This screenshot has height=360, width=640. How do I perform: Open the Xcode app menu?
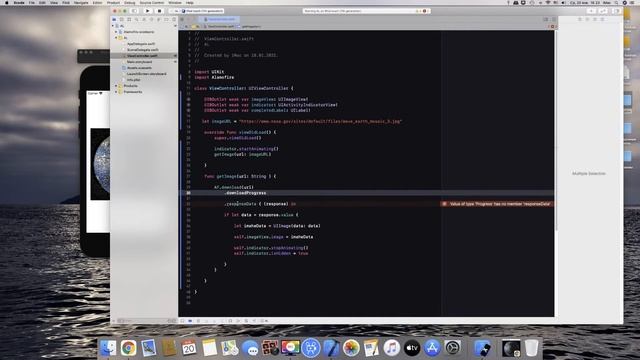(19, 2)
